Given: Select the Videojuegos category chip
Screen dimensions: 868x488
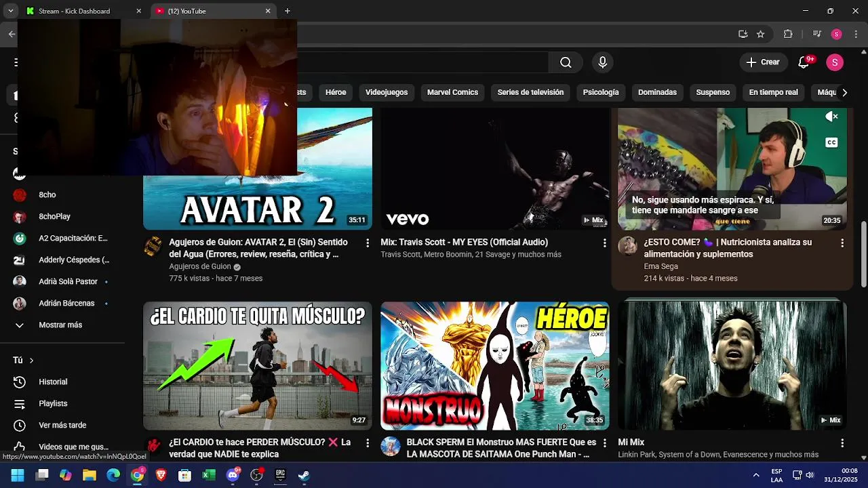Looking at the screenshot, I should pyautogui.click(x=387, y=92).
